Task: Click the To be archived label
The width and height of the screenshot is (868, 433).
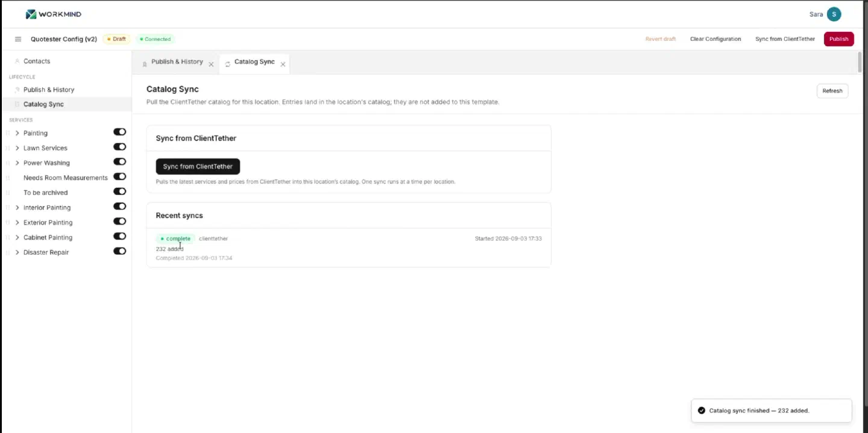Action: click(45, 193)
